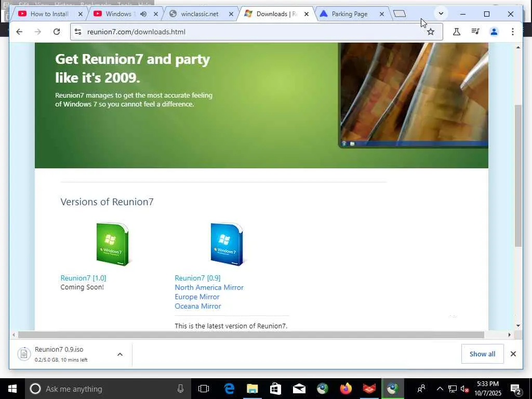Image resolution: width=532 pixels, height=399 pixels.
Task: Click the forward navigation arrow
Action: click(37, 32)
